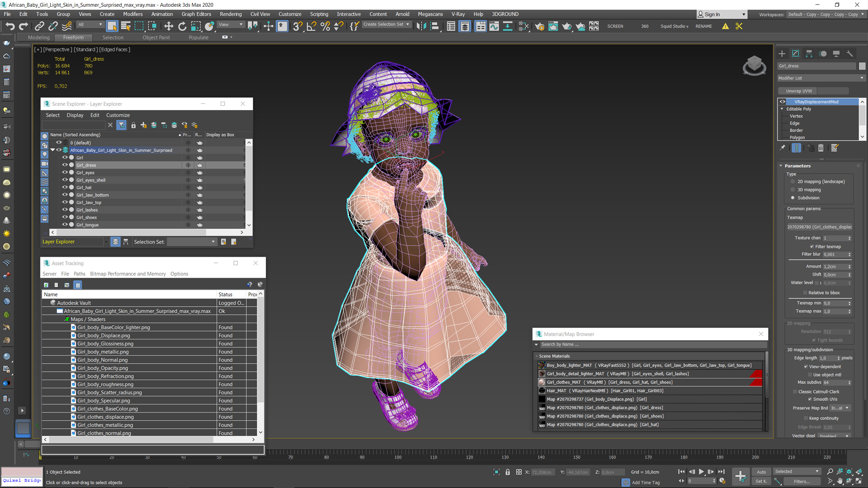Collapse the Parameters rollout

coord(781,166)
